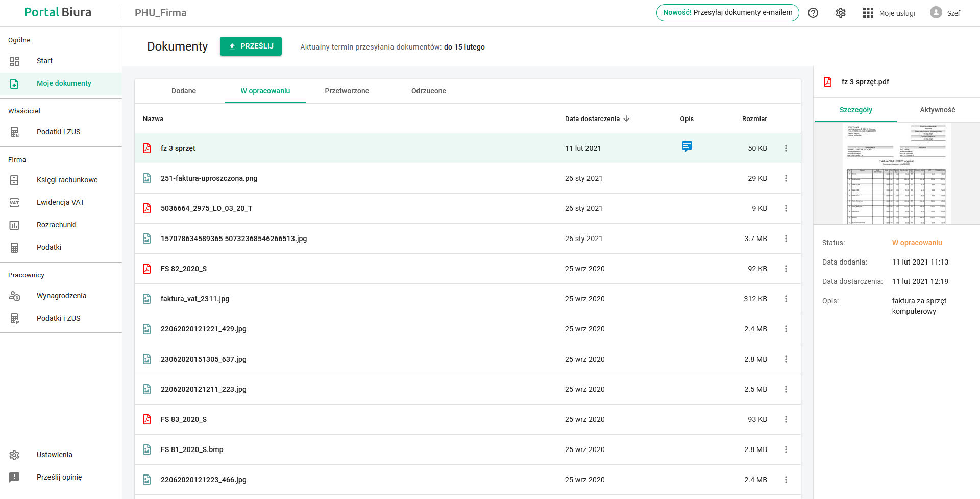Go to Wynagrodzenia in the sidebar
980x499 pixels.
61,296
